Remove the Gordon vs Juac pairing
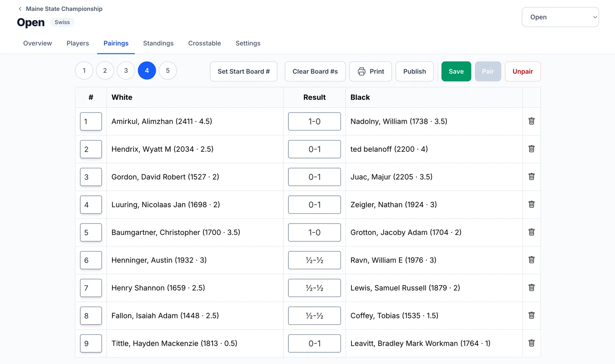This screenshot has width=615, height=364. point(531,176)
